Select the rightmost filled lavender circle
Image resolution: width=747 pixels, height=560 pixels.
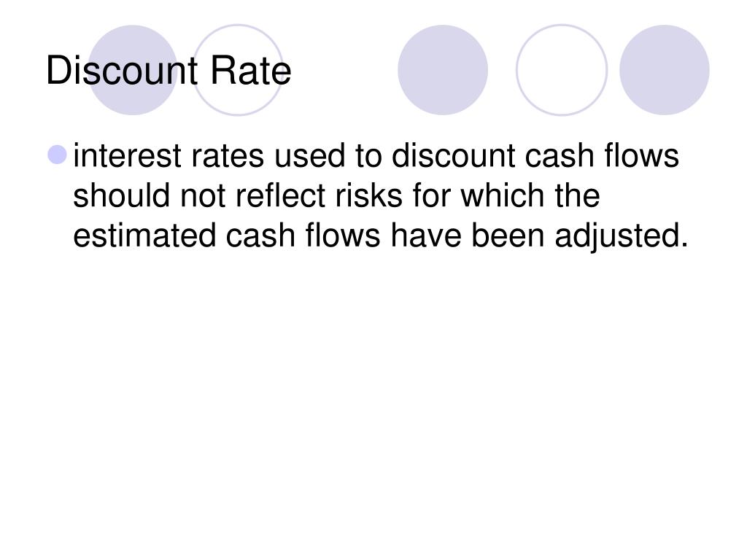[664, 70]
